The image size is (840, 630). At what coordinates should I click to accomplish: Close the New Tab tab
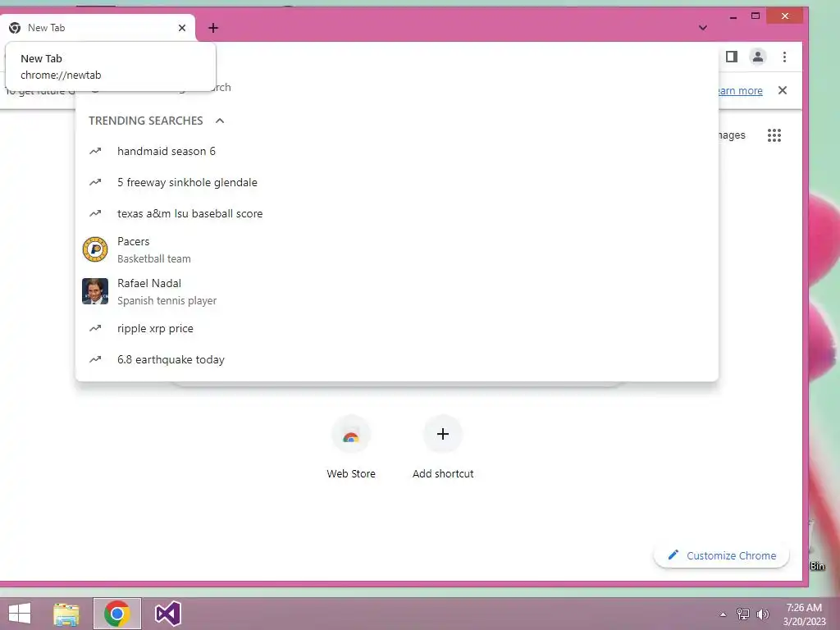pos(182,28)
